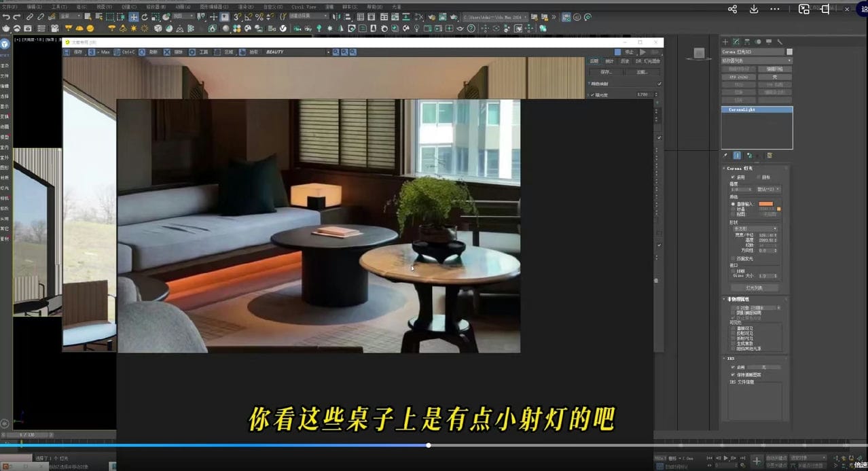Click the video progress bar playhead
The height and width of the screenshot is (471, 868).
tap(429, 445)
